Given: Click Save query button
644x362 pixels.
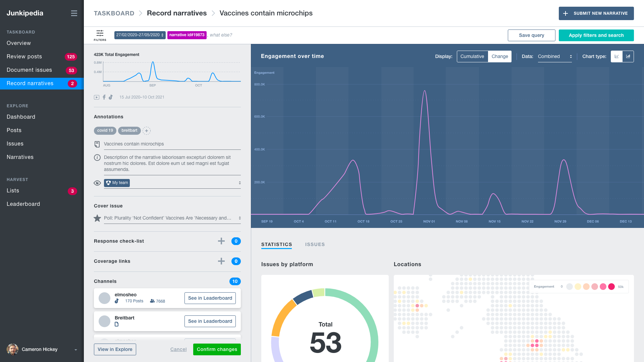Looking at the screenshot, I should tap(531, 35).
